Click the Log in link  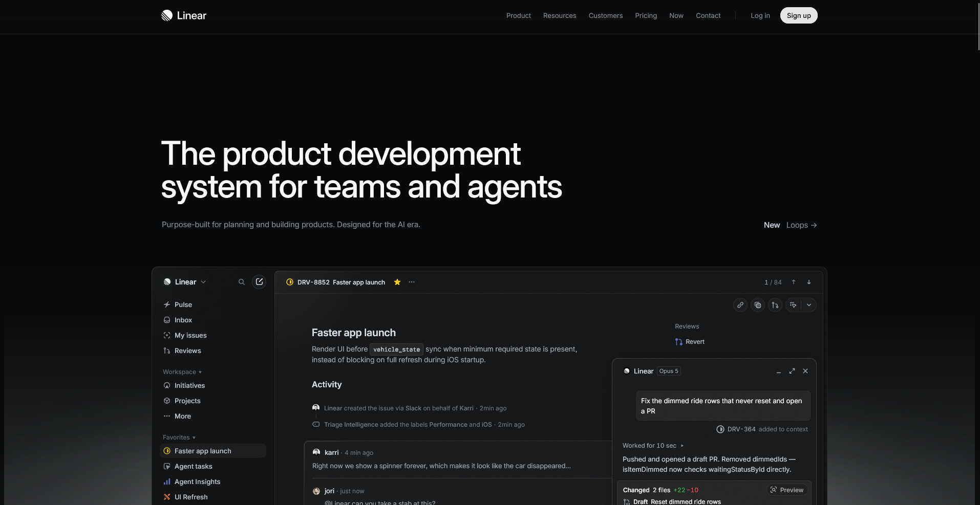(x=760, y=15)
